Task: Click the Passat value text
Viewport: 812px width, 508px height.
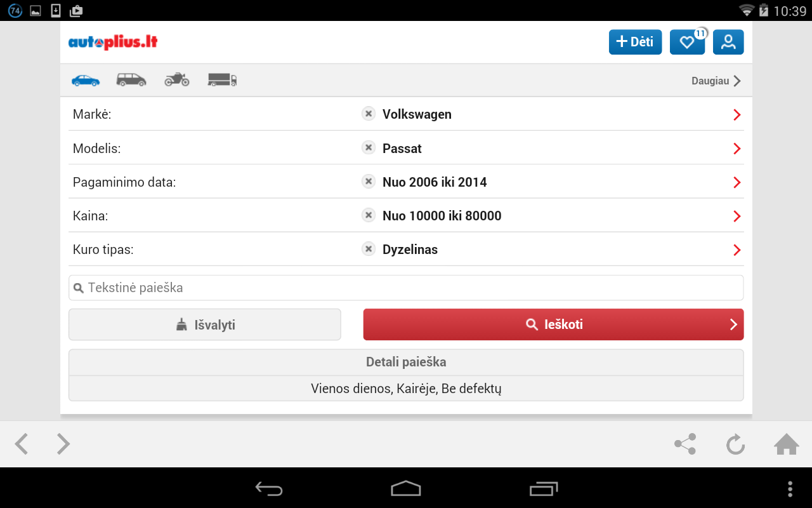Action: pyautogui.click(x=402, y=149)
